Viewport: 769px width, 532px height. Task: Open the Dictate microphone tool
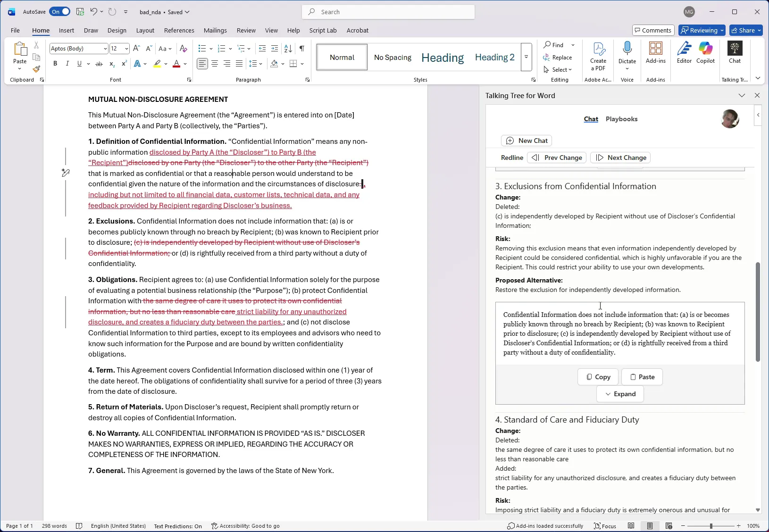627,56
